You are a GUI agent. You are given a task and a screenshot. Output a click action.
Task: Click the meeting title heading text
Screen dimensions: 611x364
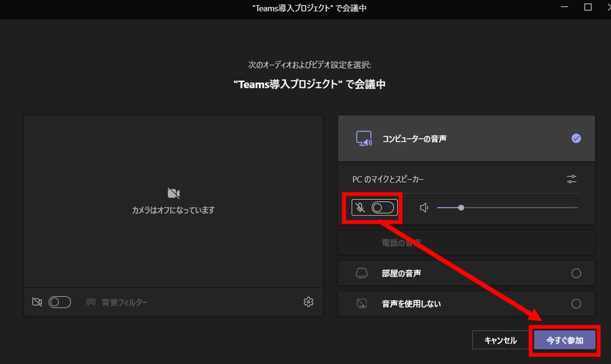click(309, 84)
